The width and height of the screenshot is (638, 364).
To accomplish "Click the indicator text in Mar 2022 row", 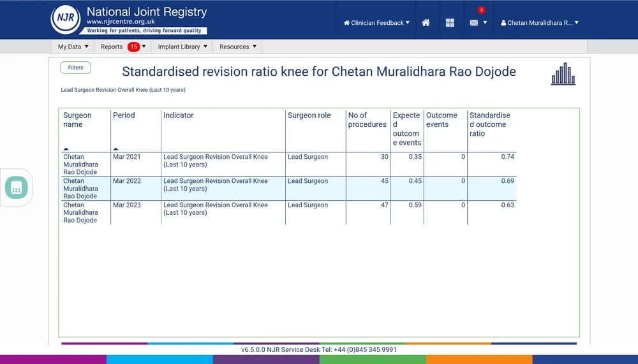I will click(x=215, y=185).
